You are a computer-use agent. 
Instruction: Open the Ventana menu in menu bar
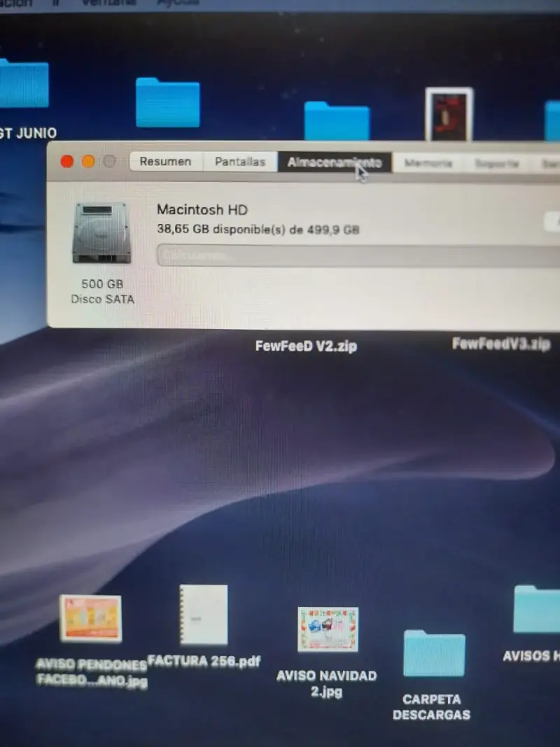click(x=108, y=3)
